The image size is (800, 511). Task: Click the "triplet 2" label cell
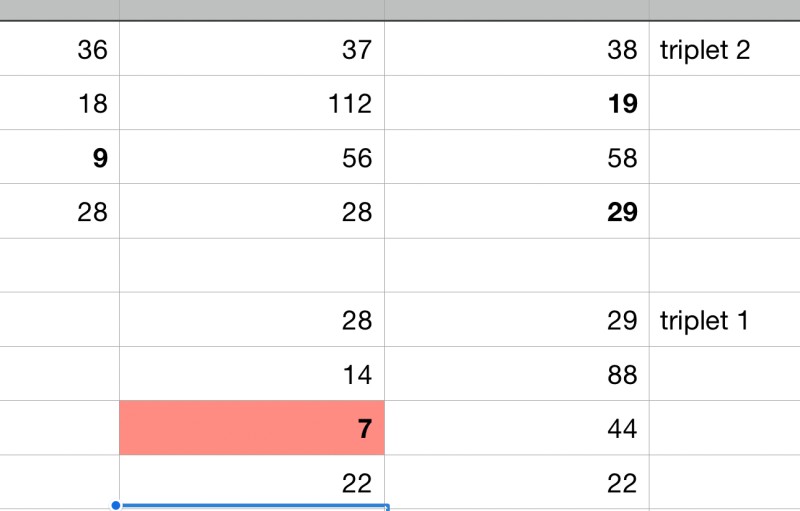tap(724, 49)
